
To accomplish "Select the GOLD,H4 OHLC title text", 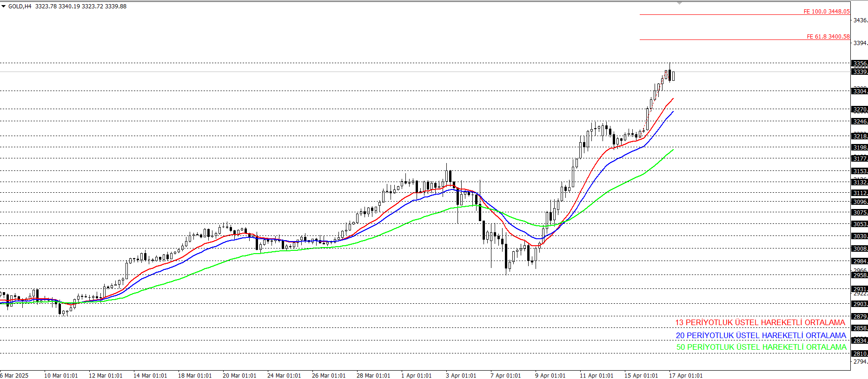I will [x=67, y=7].
